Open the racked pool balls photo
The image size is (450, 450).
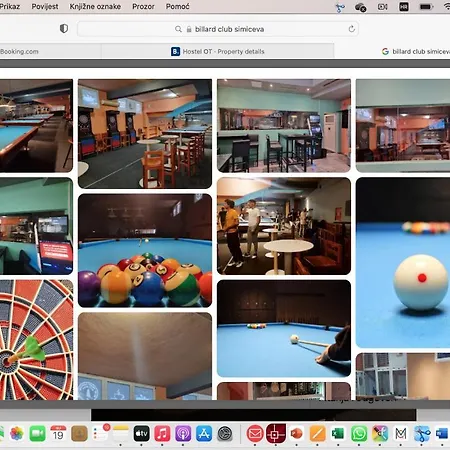tap(145, 250)
